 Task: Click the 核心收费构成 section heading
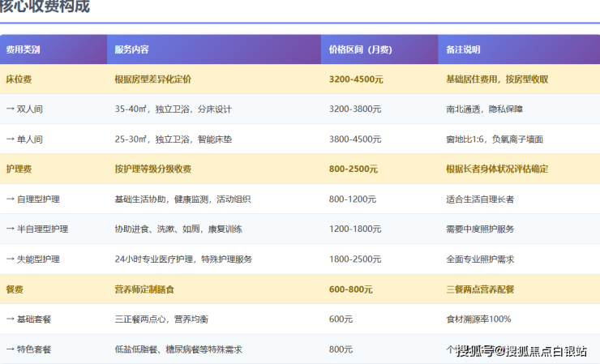click(45, 7)
